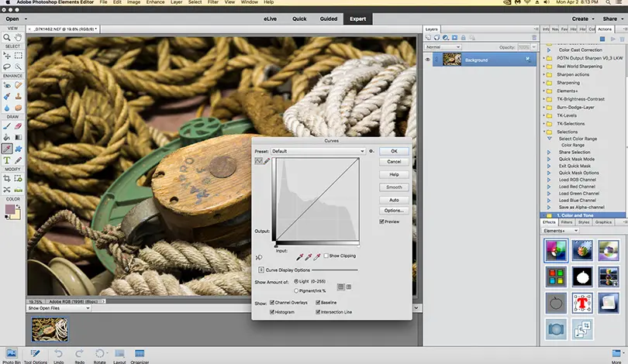
Task: Select the Crop tool
Action: 7,177
